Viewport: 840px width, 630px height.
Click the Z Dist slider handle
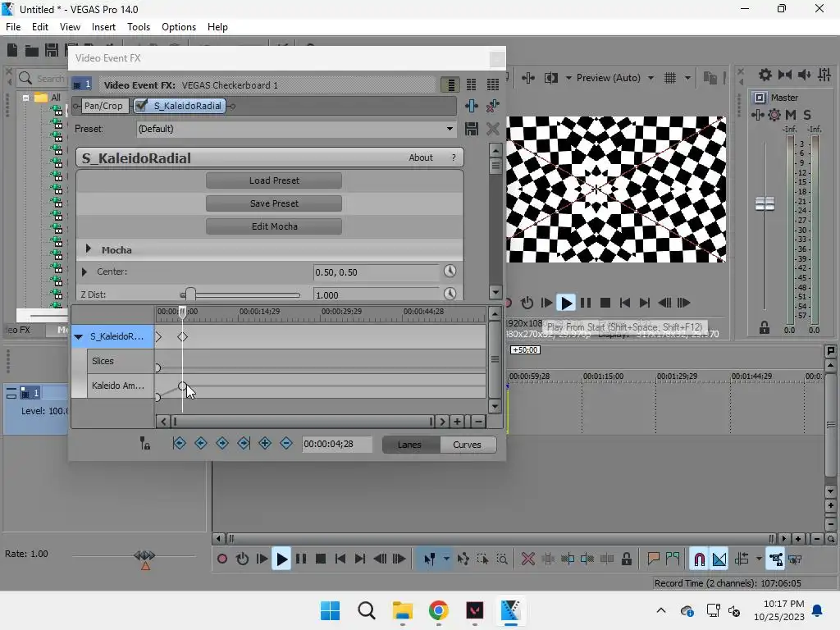tap(190, 294)
